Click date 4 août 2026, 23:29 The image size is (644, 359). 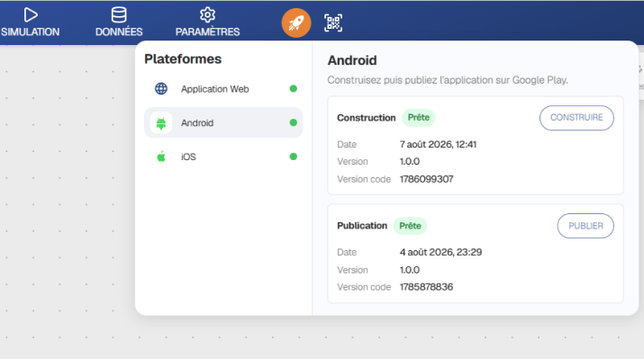(440, 252)
